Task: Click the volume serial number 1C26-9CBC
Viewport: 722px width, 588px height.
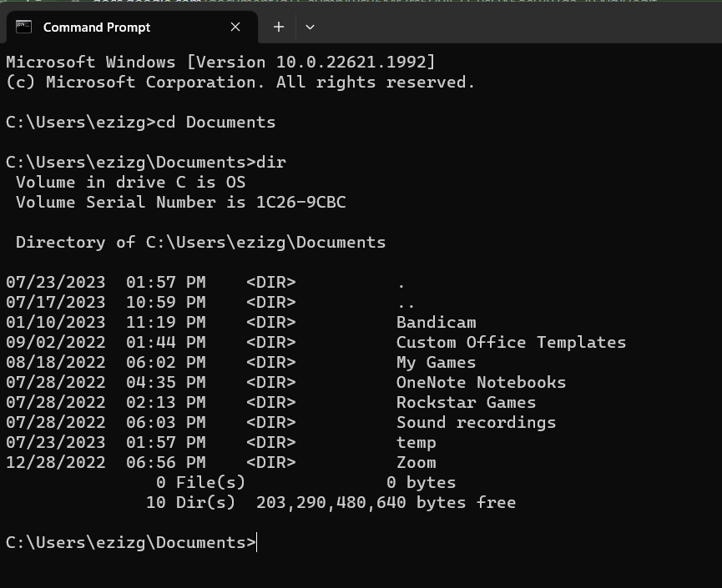Action: (300, 203)
